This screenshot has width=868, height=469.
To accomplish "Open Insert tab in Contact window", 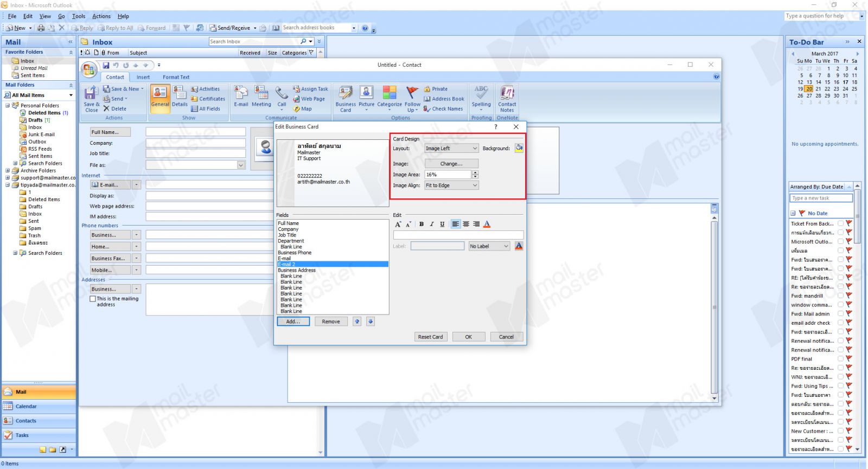I will click(x=143, y=77).
